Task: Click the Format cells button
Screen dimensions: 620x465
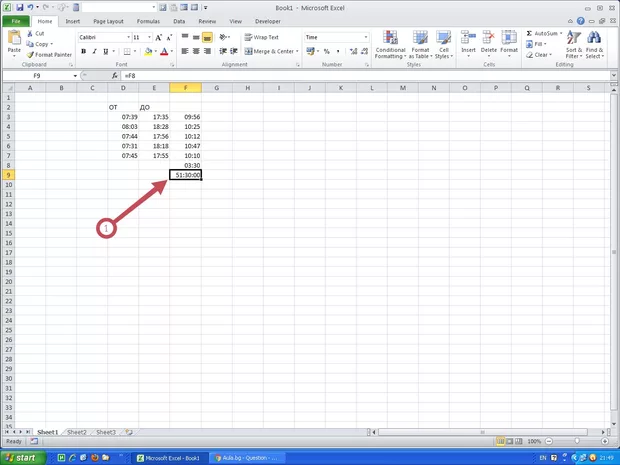Action: click(x=509, y=44)
